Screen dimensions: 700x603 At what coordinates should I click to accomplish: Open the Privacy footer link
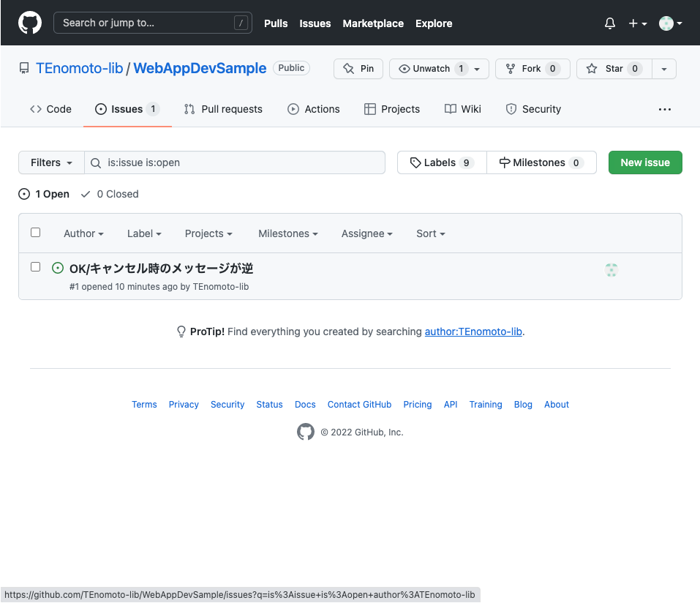184,404
